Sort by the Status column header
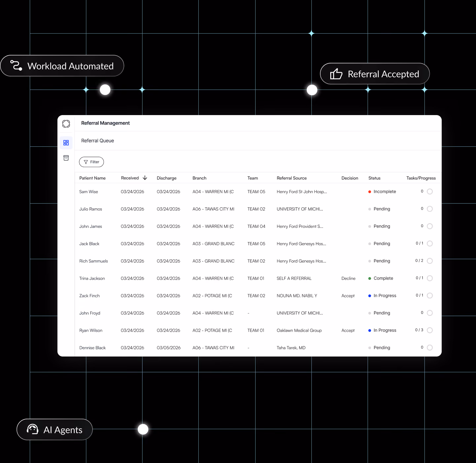This screenshot has height=463, width=476. [x=375, y=178]
